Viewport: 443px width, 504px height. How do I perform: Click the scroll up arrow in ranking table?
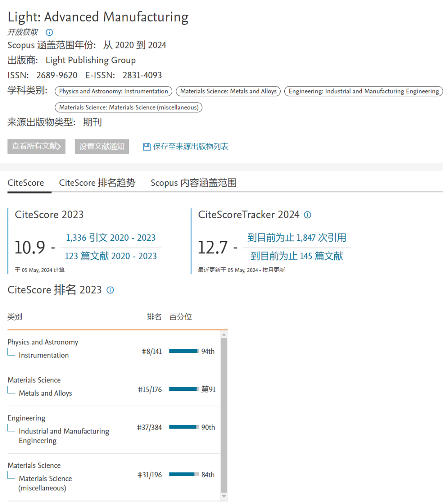click(224, 335)
